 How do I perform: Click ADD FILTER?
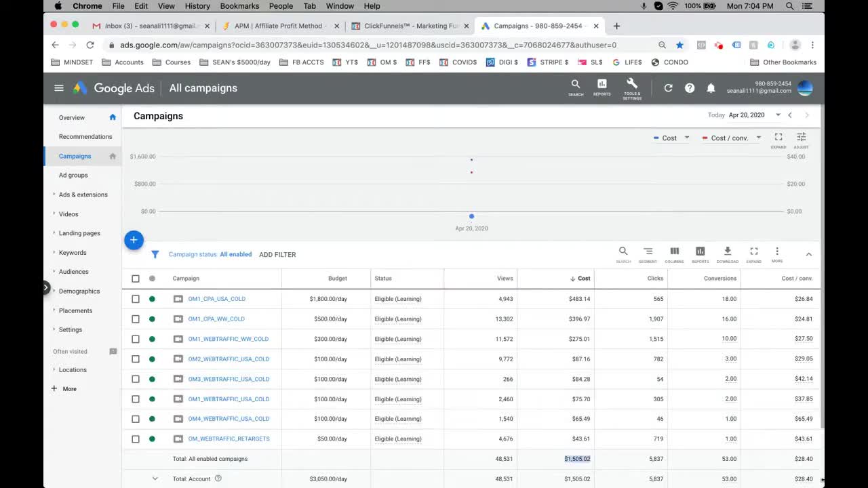click(277, 255)
